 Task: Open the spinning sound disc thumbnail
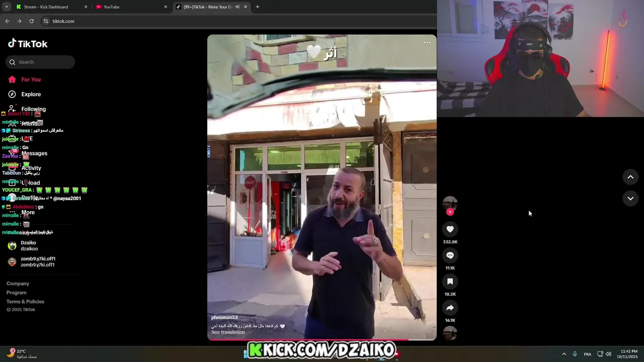tap(450, 333)
